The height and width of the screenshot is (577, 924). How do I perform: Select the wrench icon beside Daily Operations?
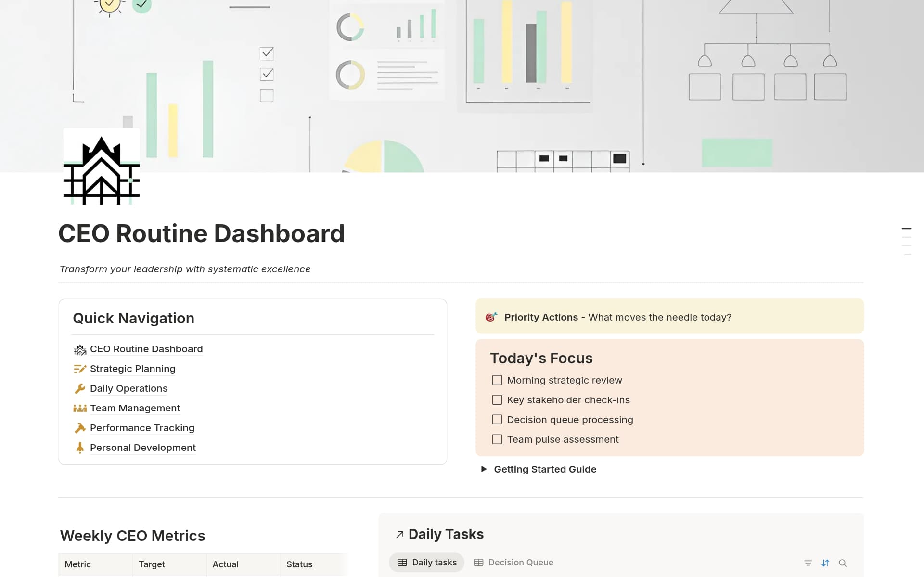pyautogui.click(x=80, y=388)
